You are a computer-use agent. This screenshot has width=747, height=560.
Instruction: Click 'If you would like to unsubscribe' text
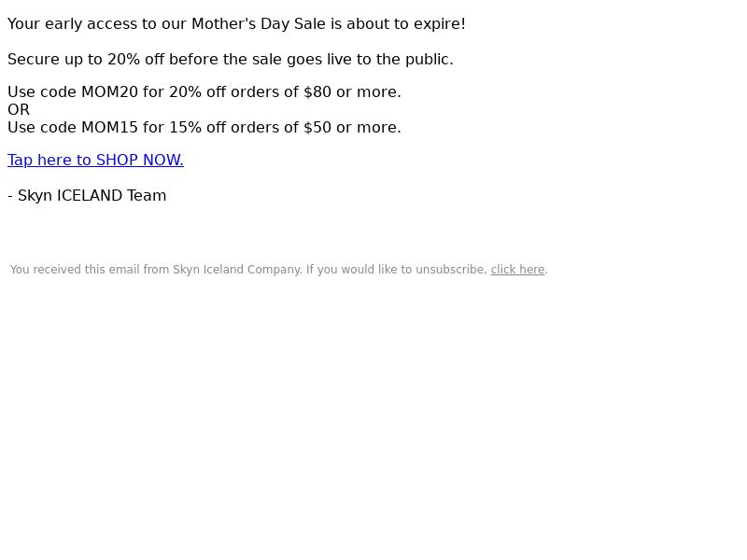point(396,270)
